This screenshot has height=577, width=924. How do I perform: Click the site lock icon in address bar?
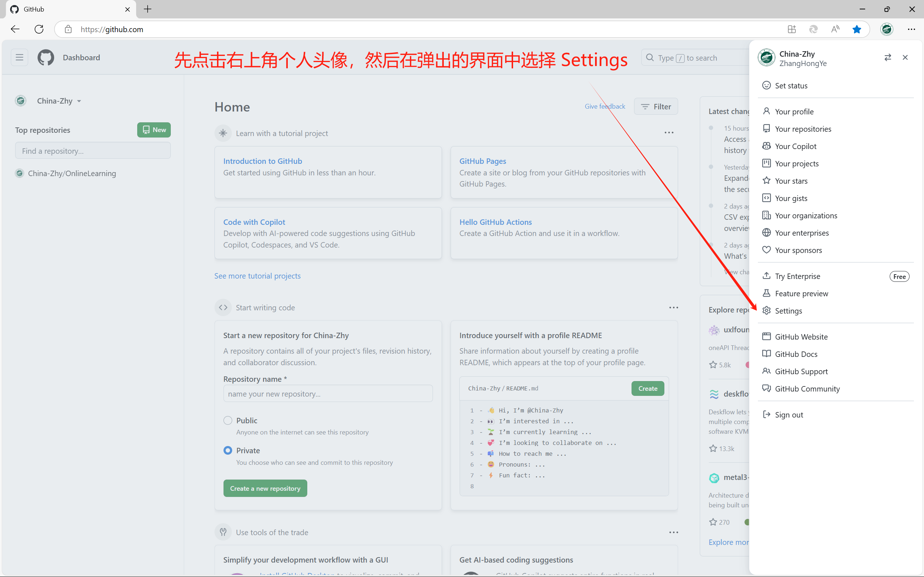pos(68,29)
